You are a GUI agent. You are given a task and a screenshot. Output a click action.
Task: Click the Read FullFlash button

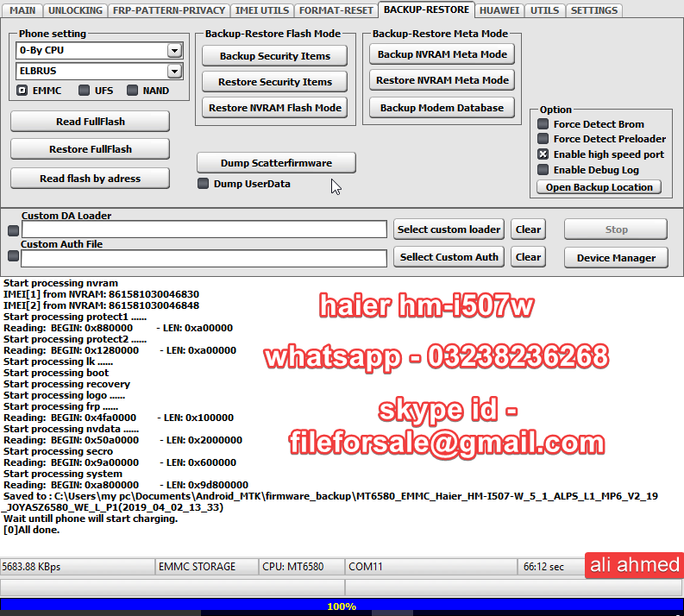coord(91,122)
